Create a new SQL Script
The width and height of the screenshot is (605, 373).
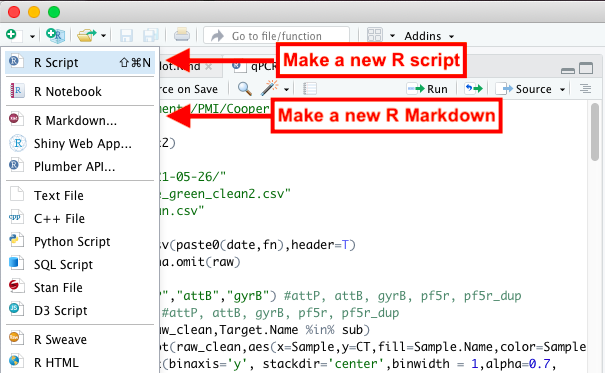[80, 265]
